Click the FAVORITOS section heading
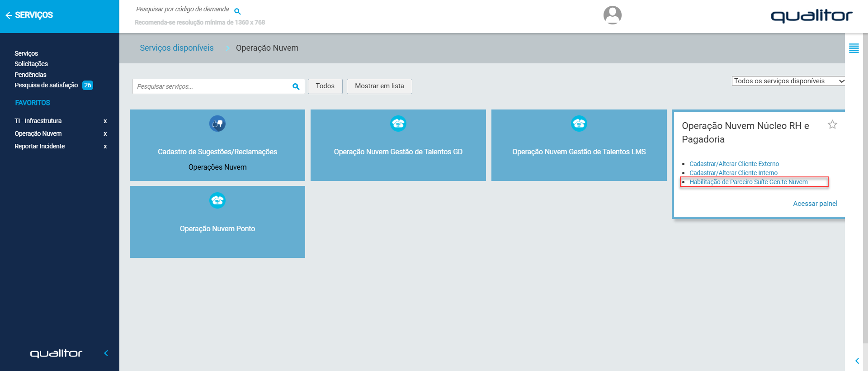This screenshot has height=371, width=868. coord(33,103)
